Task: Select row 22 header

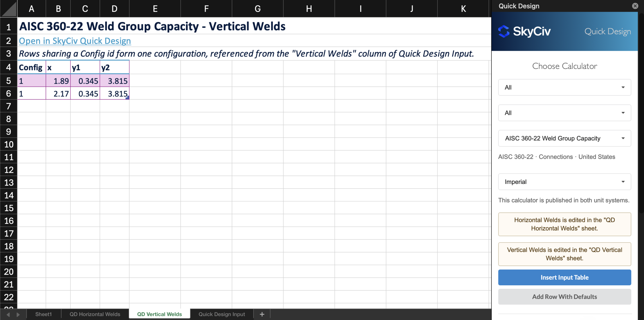Action: click(x=9, y=297)
